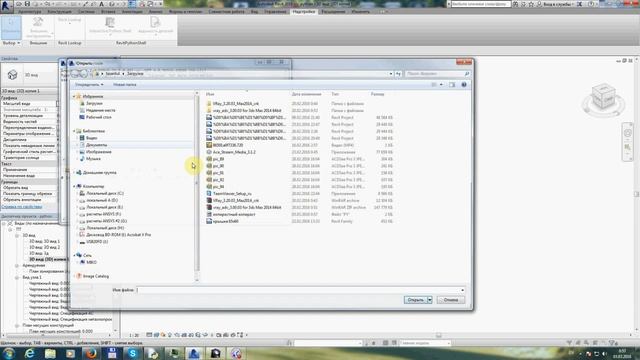Open media player from taskbar
The width and height of the screenshot is (640, 360).
[x=71, y=353]
